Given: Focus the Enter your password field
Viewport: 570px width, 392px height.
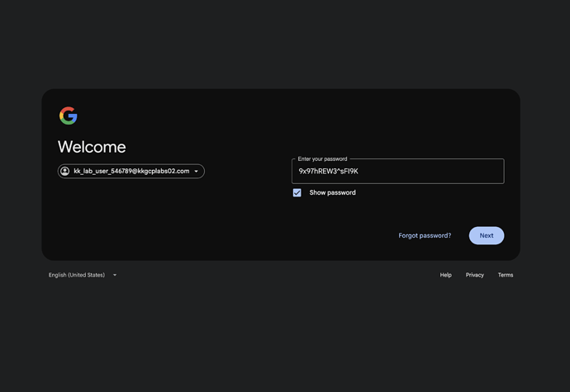Looking at the screenshot, I should [397, 171].
